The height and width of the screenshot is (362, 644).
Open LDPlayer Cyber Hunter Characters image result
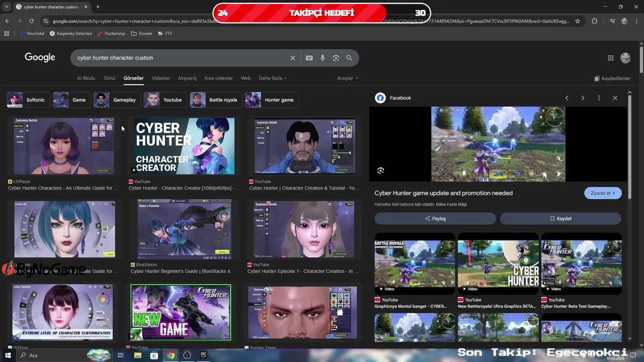(x=64, y=146)
